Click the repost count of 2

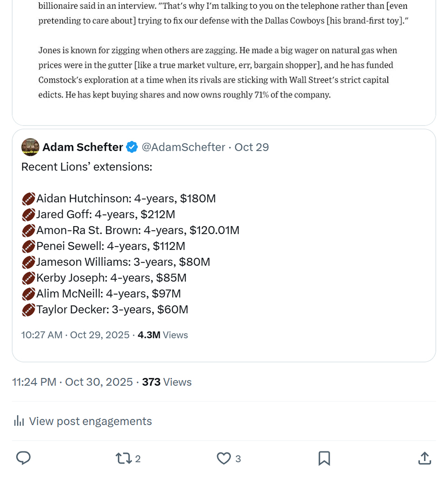pos(138,459)
